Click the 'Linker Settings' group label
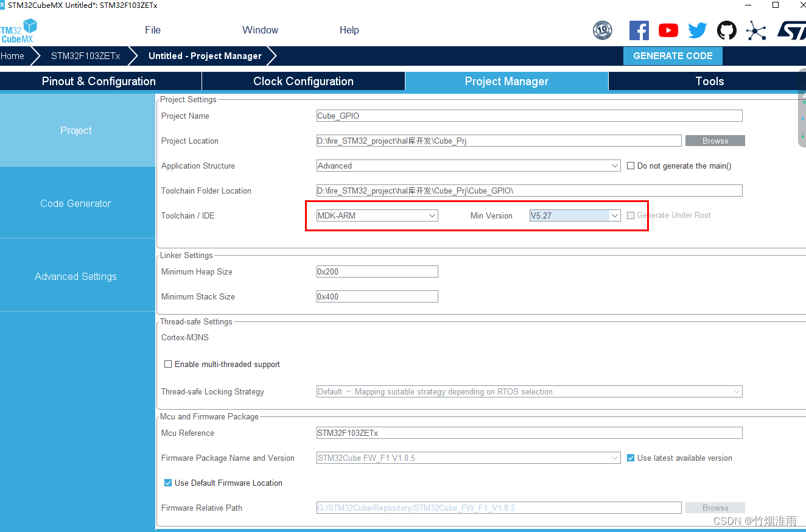806x532 pixels. coord(186,255)
